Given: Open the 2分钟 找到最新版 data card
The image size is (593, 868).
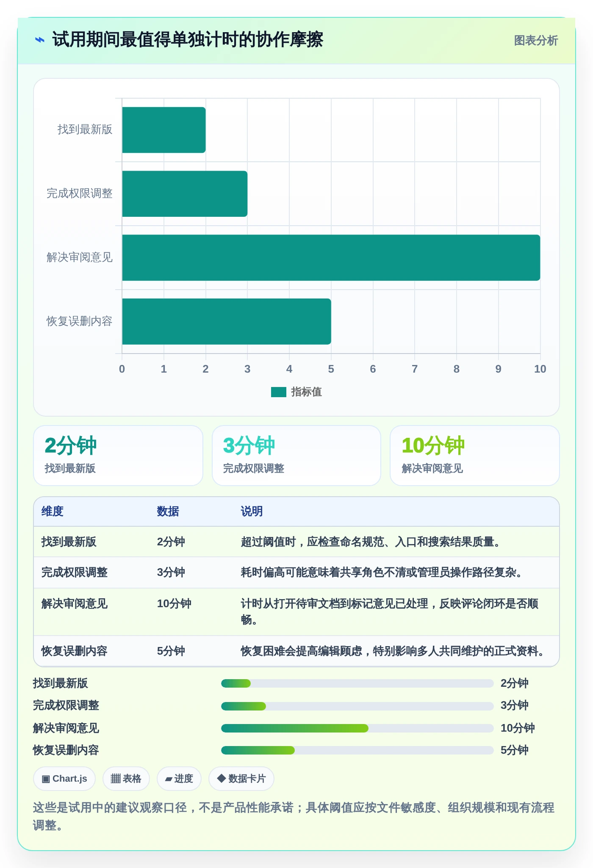Looking at the screenshot, I should tap(118, 456).
